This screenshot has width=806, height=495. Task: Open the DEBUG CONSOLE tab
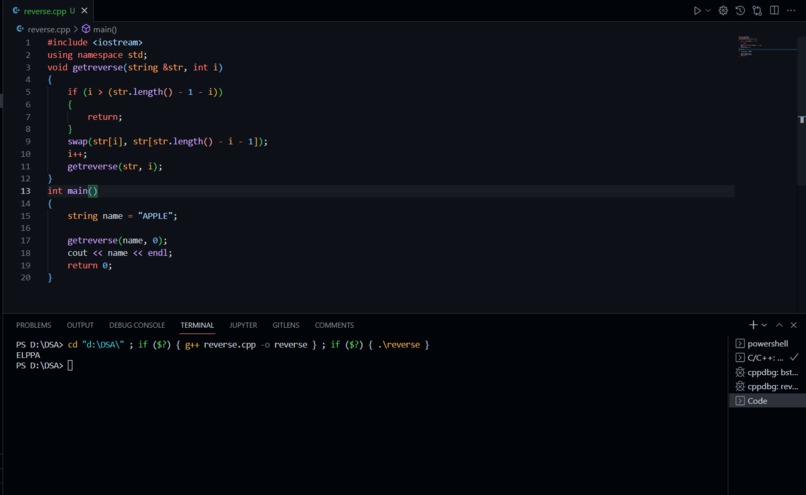137,325
